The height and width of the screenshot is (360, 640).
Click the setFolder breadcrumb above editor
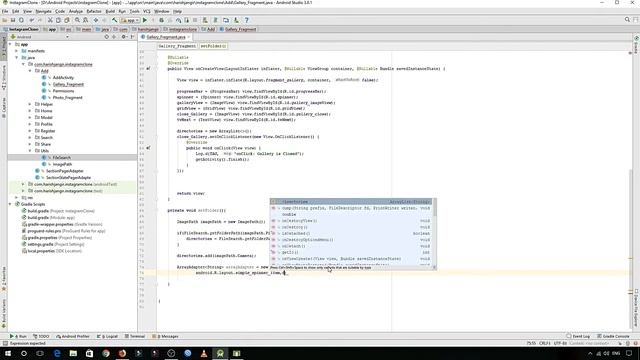(x=213, y=46)
